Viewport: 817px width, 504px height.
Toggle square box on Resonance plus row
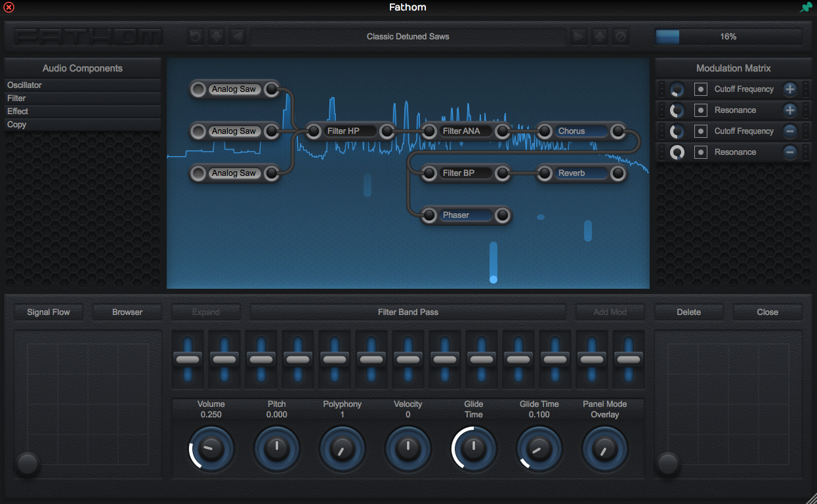click(x=701, y=110)
